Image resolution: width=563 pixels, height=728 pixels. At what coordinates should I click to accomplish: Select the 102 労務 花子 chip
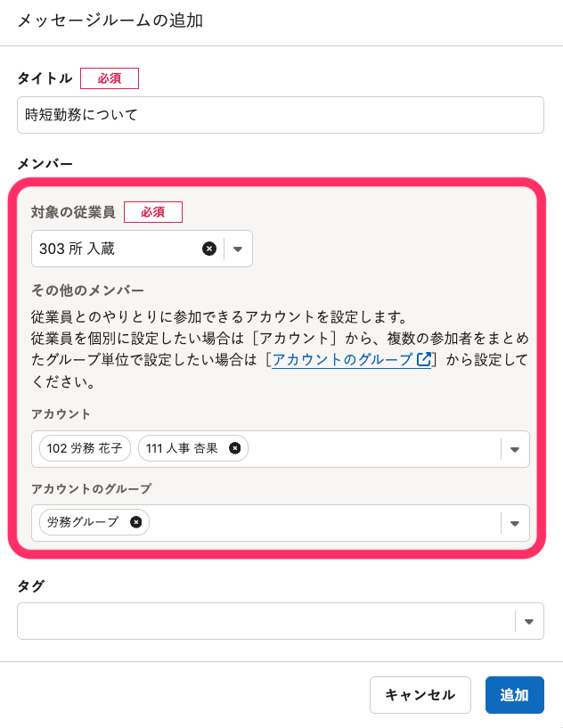(x=86, y=448)
